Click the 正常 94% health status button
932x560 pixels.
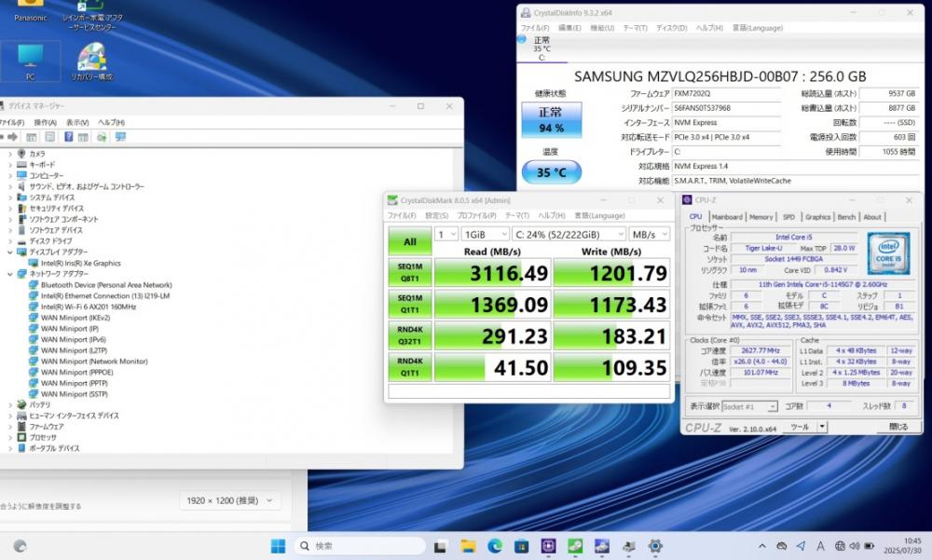tap(552, 119)
